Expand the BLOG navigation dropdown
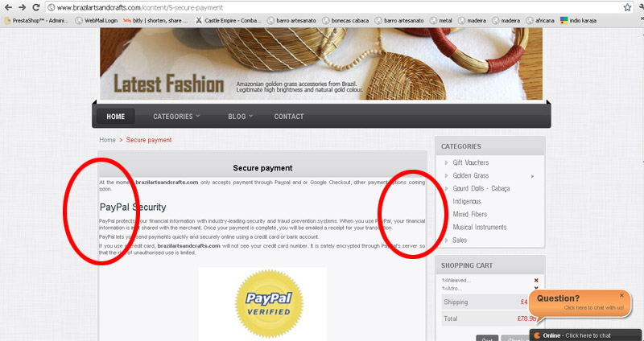644x341 pixels. [x=240, y=117]
